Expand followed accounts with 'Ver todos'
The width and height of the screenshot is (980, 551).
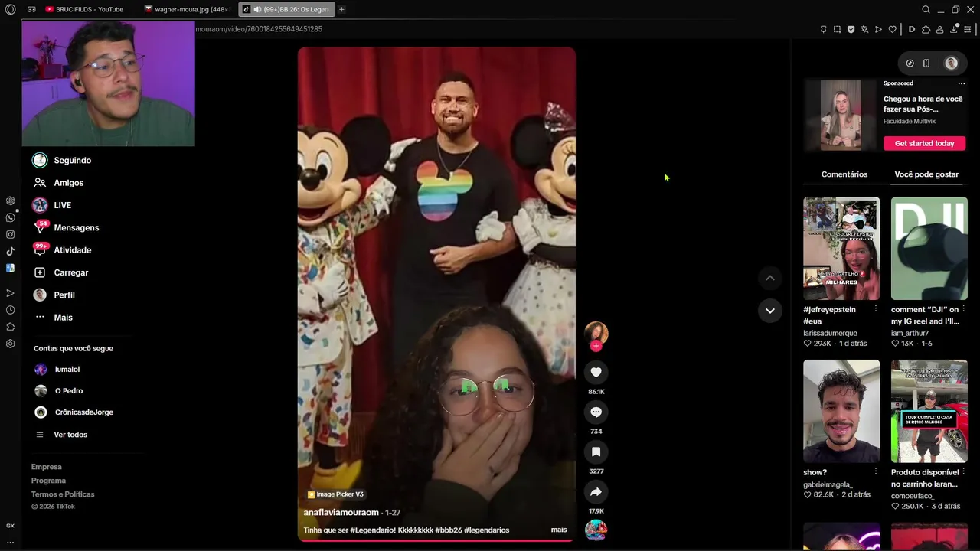pos(70,435)
